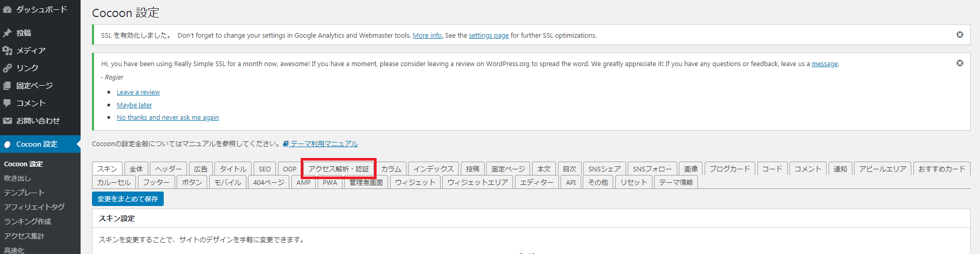This screenshot has height=254, width=980.
Task: Click the Leave a review link
Action: [138, 92]
